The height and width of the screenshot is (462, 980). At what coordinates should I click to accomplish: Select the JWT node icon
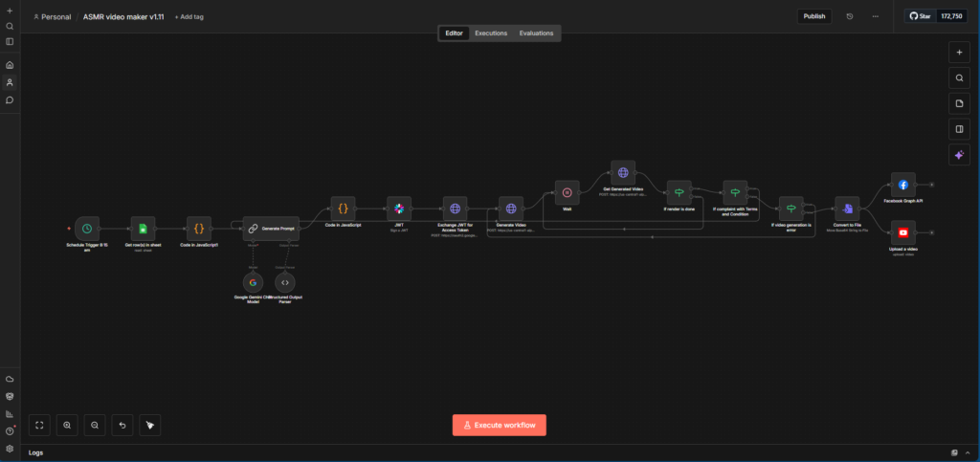[399, 209]
